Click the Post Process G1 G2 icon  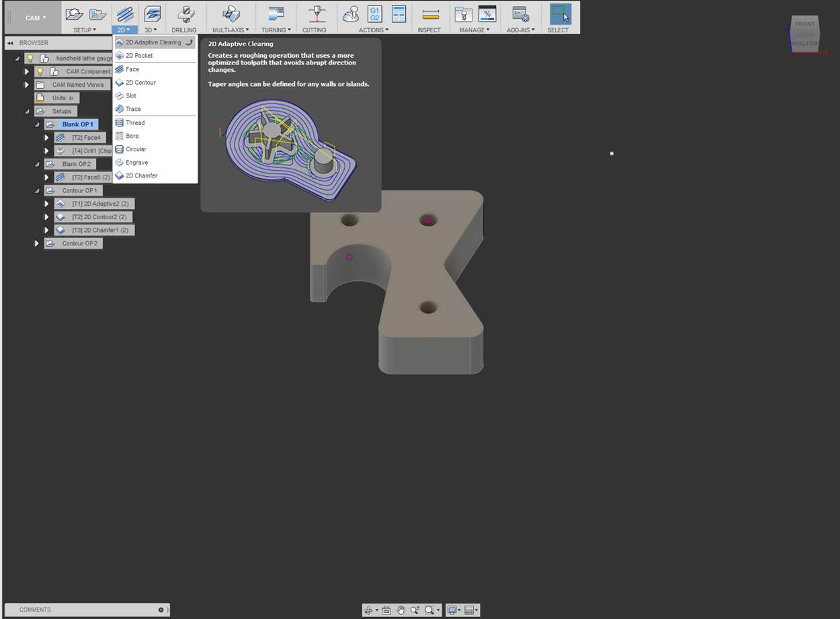point(375,14)
